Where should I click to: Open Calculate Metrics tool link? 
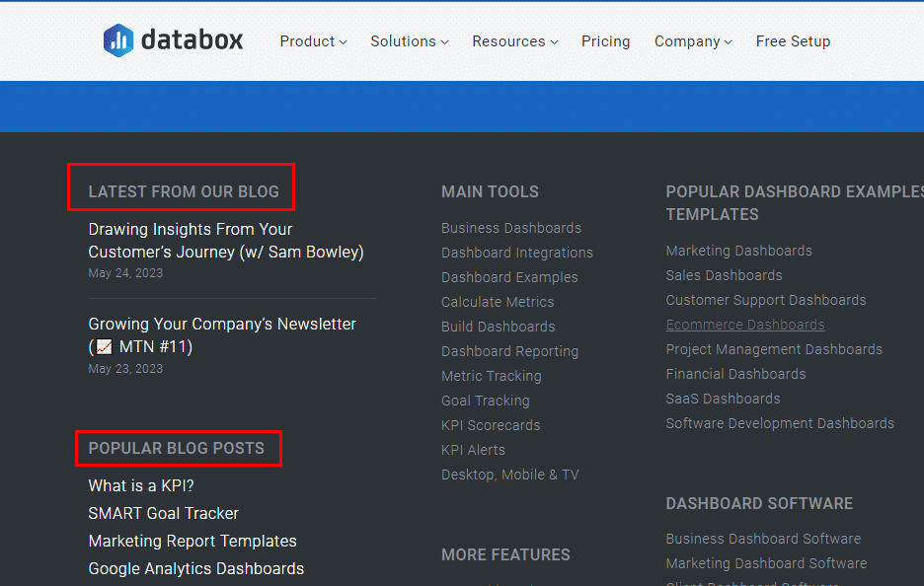tap(498, 302)
